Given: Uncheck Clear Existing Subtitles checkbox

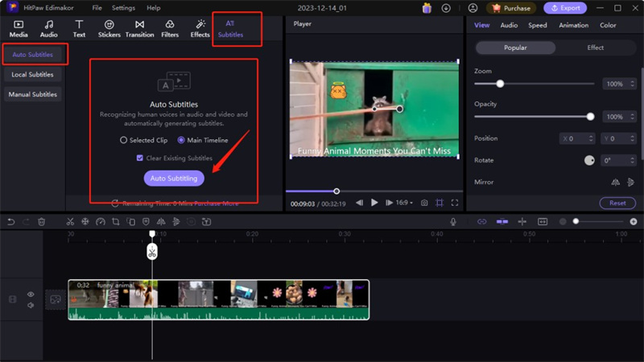Looking at the screenshot, I should (x=140, y=158).
